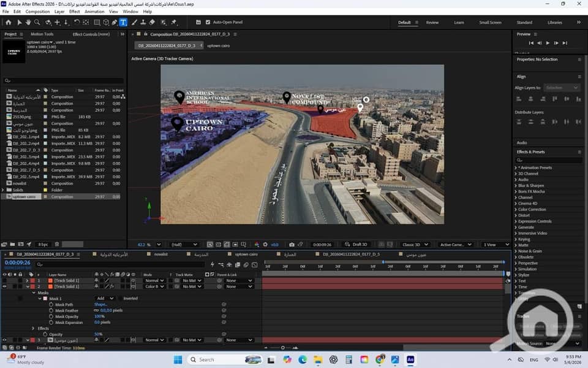This screenshot has width=588, height=368.
Task: Open the Half resolution dropdown
Action: 184,245
